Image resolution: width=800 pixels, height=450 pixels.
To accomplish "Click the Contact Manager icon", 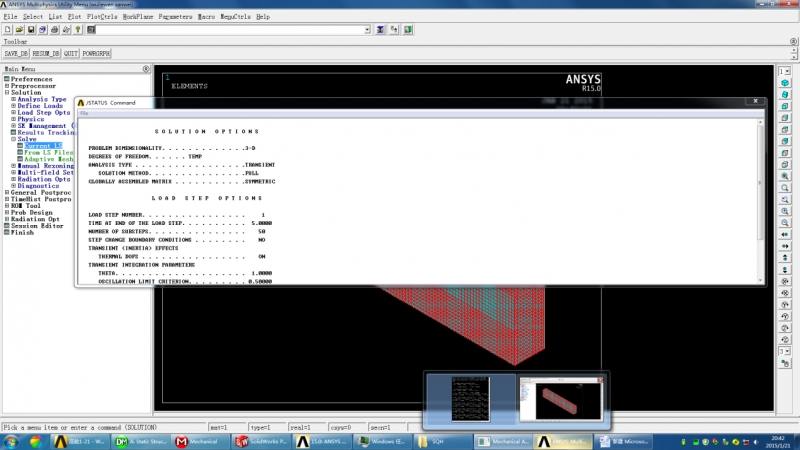I will click(x=408, y=30).
